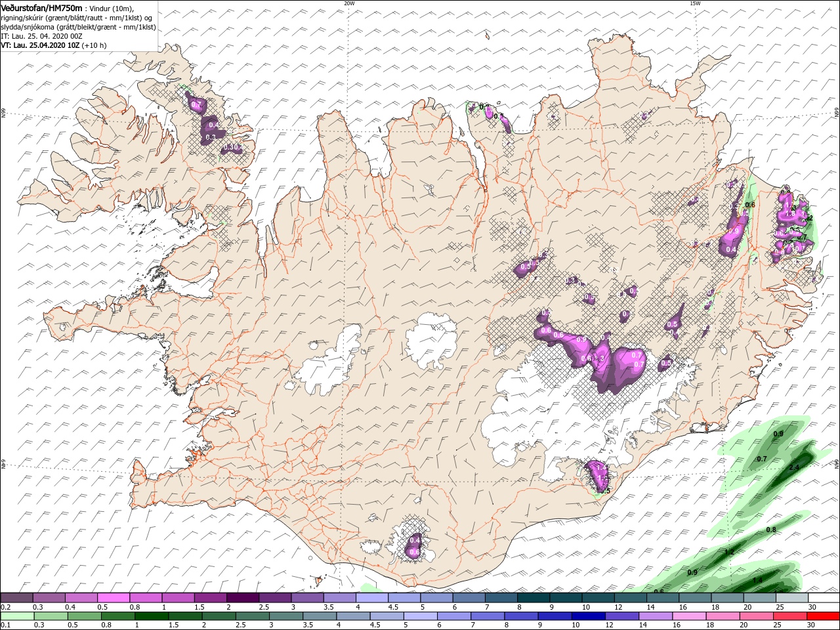Click the 'rigning/skúrir (grænt/blátt/rautt' legend text line
Image resolution: width=840 pixels, height=630 pixels.
(77, 18)
